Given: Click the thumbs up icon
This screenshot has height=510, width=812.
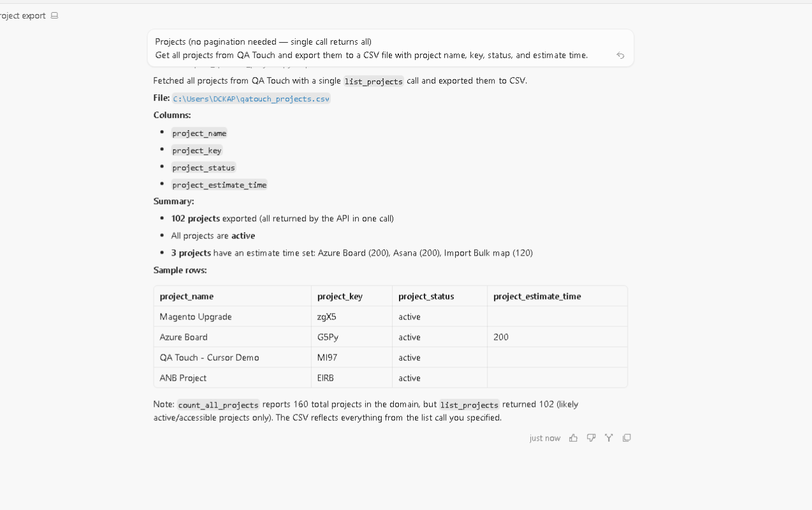Looking at the screenshot, I should [573, 438].
